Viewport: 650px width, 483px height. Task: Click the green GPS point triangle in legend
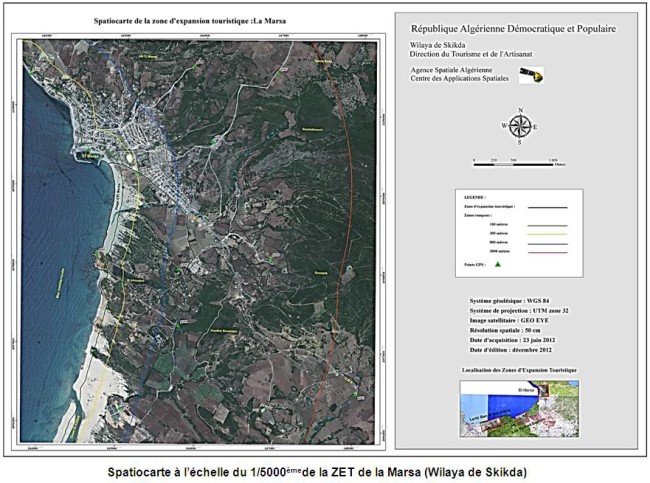pos(496,264)
